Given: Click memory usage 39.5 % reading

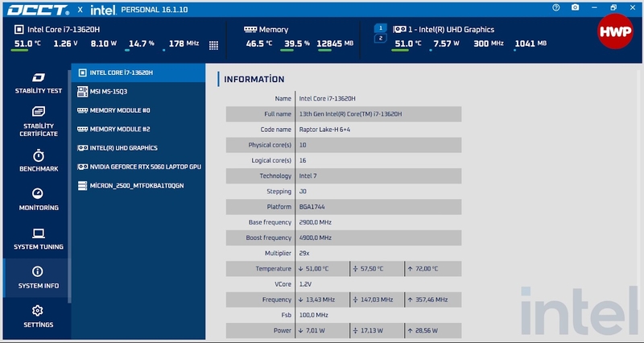Looking at the screenshot, I should (296, 43).
